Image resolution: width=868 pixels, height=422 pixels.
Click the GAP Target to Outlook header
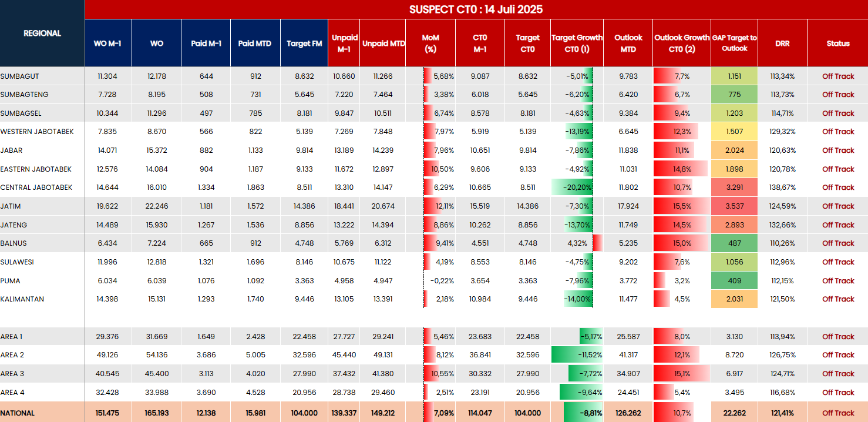pos(734,43)
